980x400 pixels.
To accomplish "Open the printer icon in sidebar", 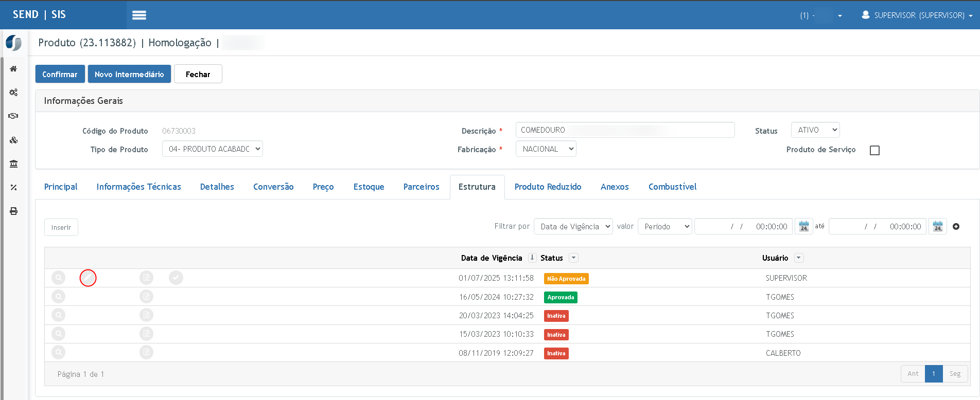I will point(13,211).
